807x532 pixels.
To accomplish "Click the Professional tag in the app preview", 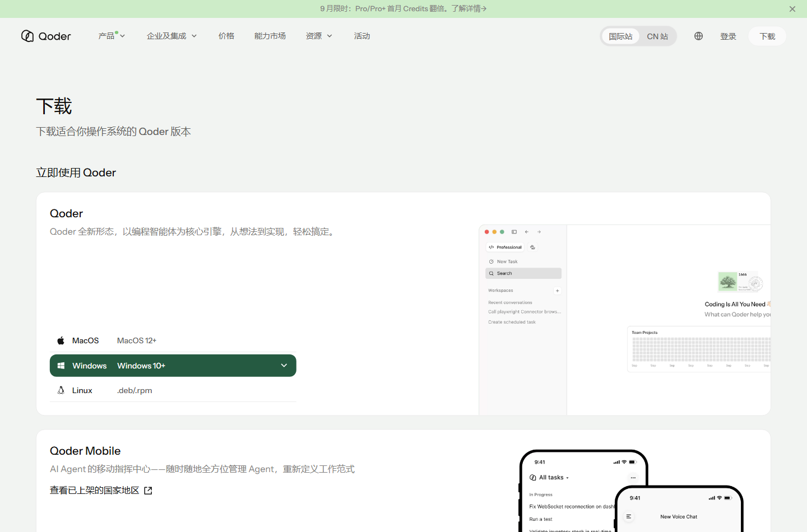I will (505, 247).
